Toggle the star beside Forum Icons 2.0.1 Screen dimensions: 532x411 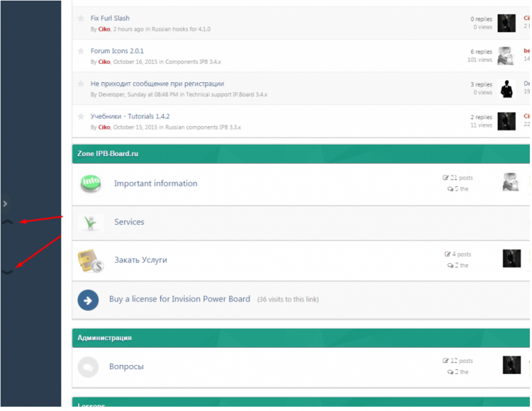click(81, 51)
